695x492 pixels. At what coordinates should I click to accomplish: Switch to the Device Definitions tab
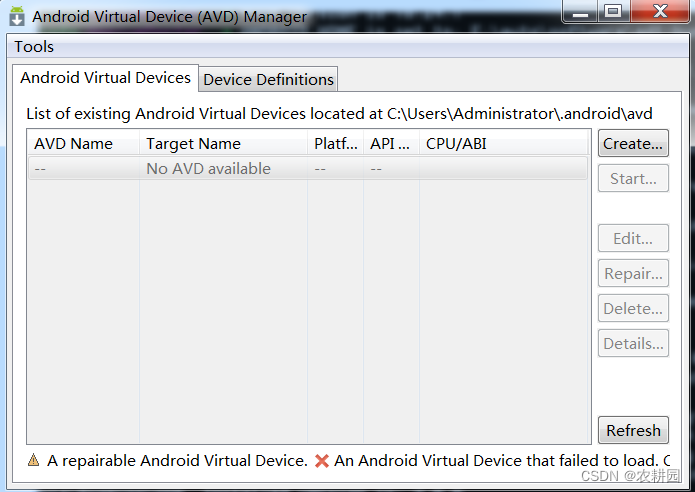(268, 79)
